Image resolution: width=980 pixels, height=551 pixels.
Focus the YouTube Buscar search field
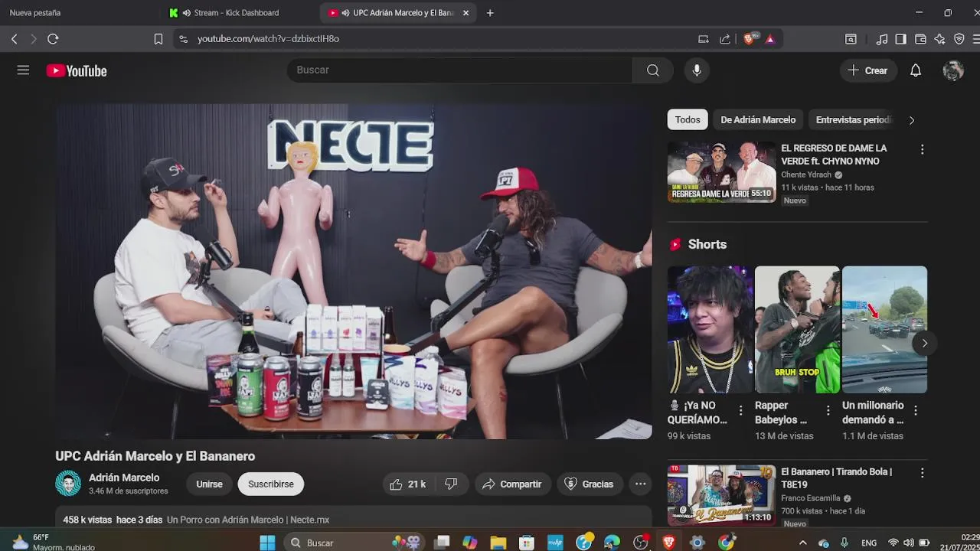coord(459,70)
